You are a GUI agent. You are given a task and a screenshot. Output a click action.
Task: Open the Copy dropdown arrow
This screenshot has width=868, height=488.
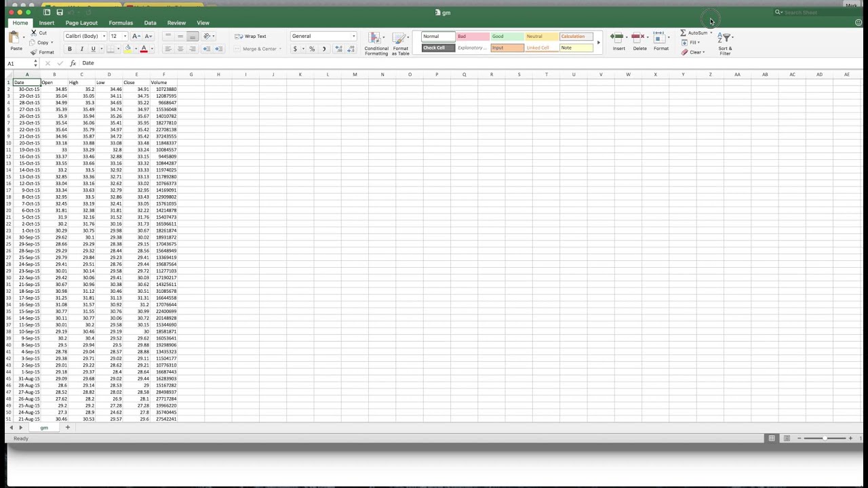[x=52, y=43]
